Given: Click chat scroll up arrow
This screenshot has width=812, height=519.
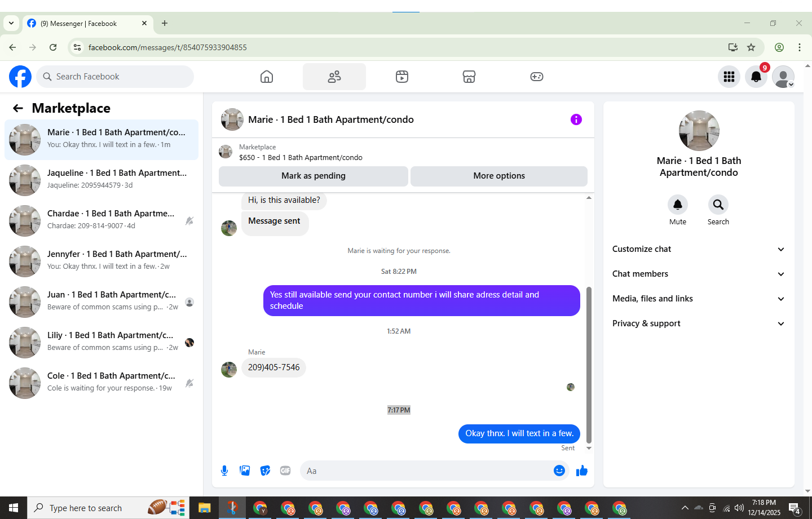Looking at the screenshot, I should coord(589,198).
